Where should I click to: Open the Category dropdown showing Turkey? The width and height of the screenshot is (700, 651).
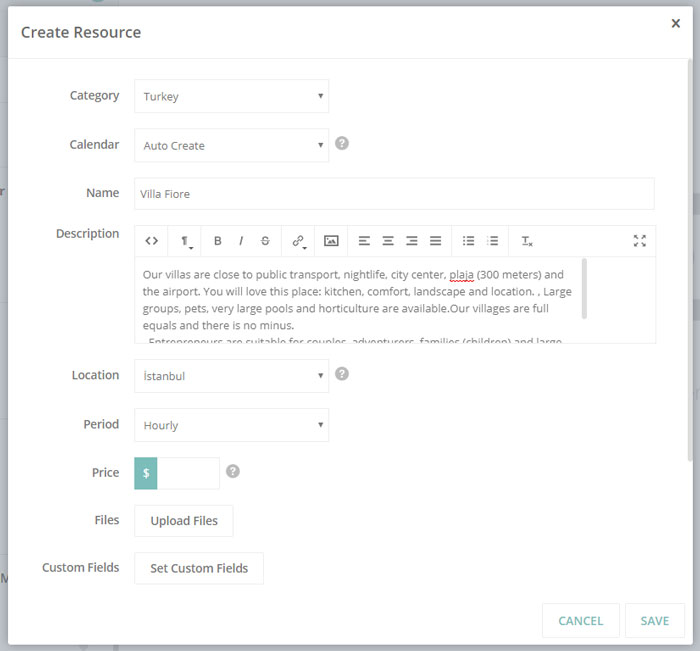(x=232, y=96)
